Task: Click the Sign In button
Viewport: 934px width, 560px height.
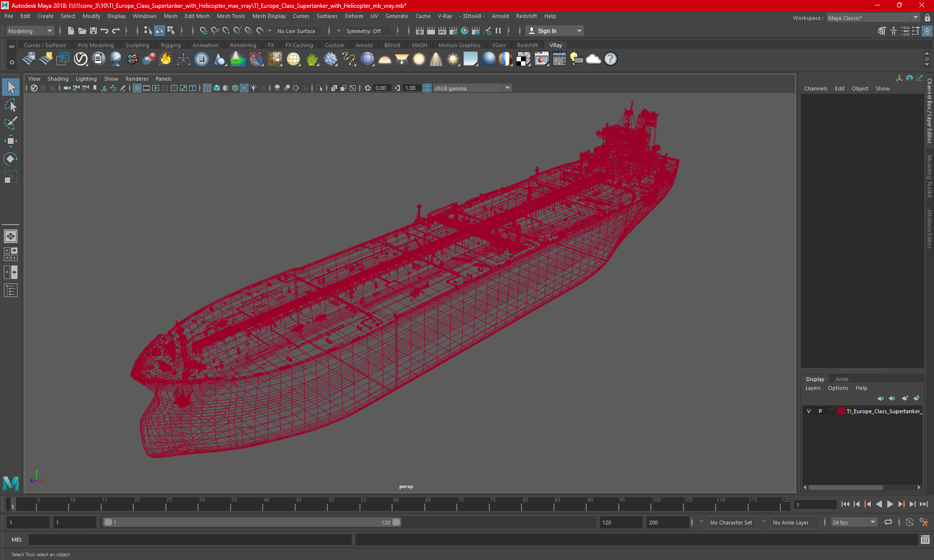Action: click(x=549, y=31)
